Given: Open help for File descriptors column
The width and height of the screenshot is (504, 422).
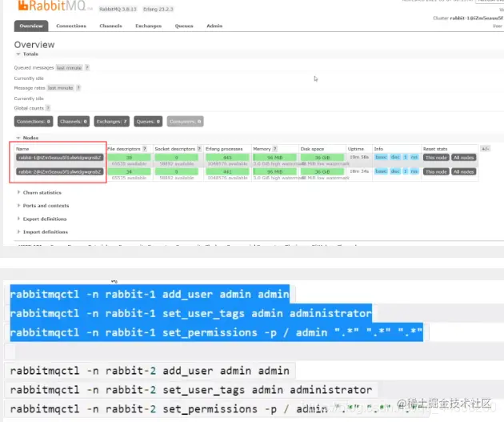Looking at the screenshot, I should coord(145,149).
